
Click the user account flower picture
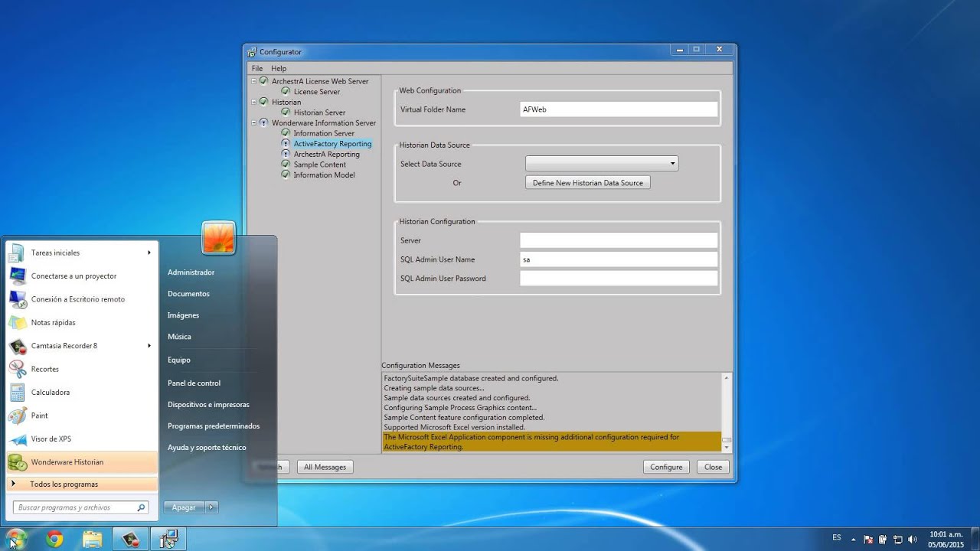click(218, 238)
